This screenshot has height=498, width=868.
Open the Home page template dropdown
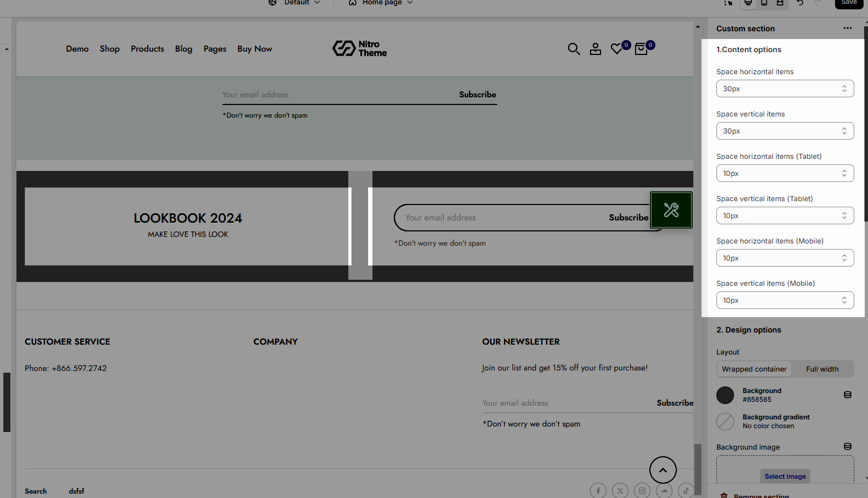point(387,3)
